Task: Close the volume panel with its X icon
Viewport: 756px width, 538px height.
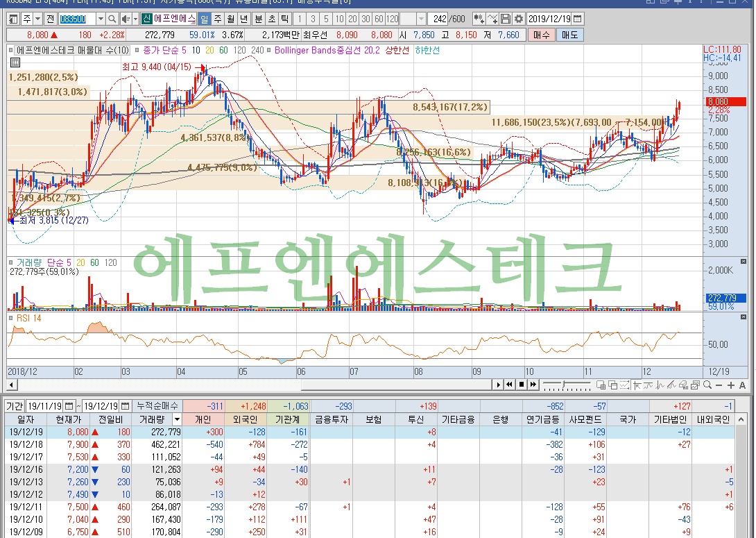Action: pyautogui.click(x=743, y=261)
